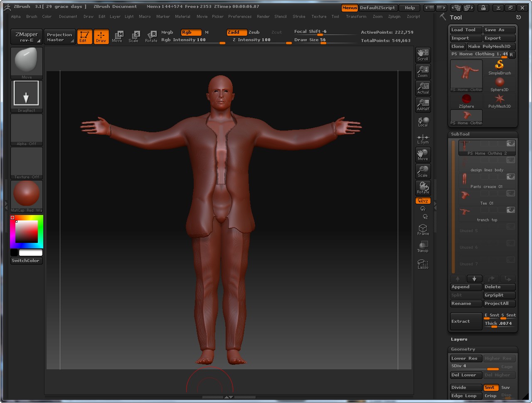Screen dimensions: 532x403
Task: Click the Make PolyMesh3D button
Action: click(x=491, y=47)
